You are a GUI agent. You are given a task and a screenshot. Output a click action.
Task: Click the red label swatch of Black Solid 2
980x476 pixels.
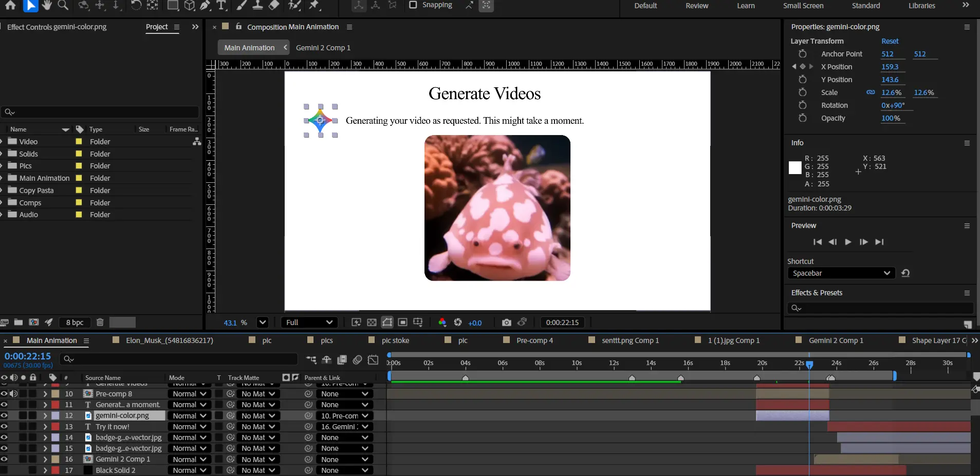tap(56, 470)
